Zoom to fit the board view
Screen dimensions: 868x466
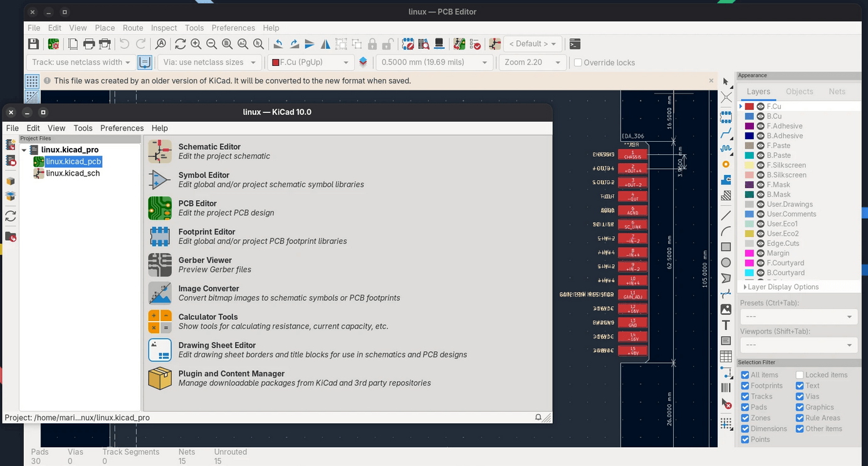point(227,44)
